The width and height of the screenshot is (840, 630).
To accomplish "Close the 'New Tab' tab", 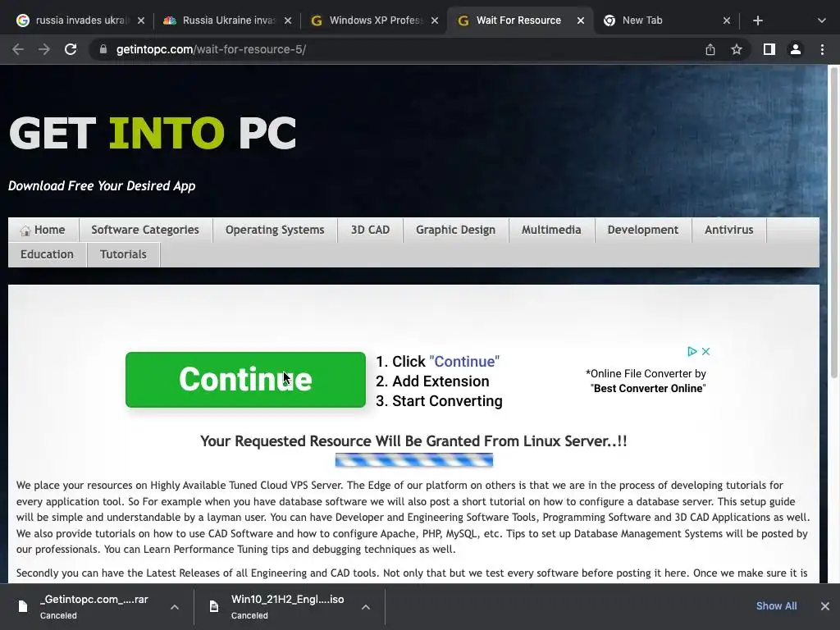I will pyautogui.click(x=727, y=21).
